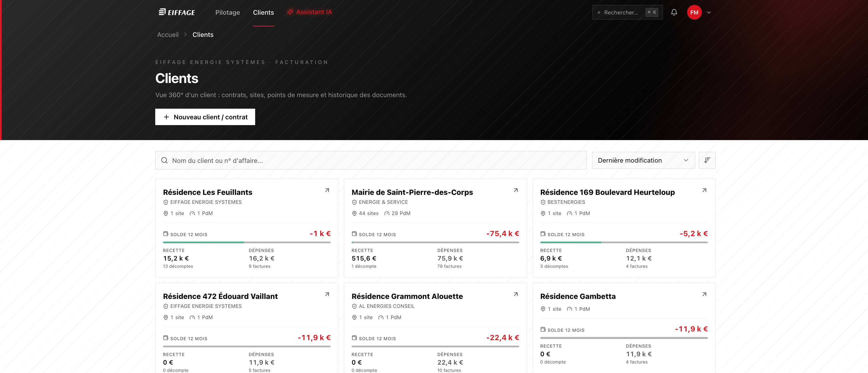Click the 15,2 k € recette value
868x373 pixels.
(x=176, y=259)
